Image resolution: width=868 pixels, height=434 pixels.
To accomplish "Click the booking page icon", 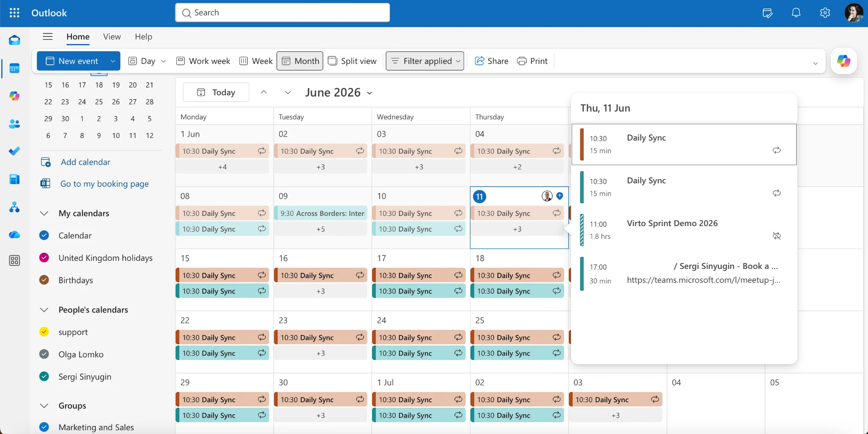I will (45, 184).
